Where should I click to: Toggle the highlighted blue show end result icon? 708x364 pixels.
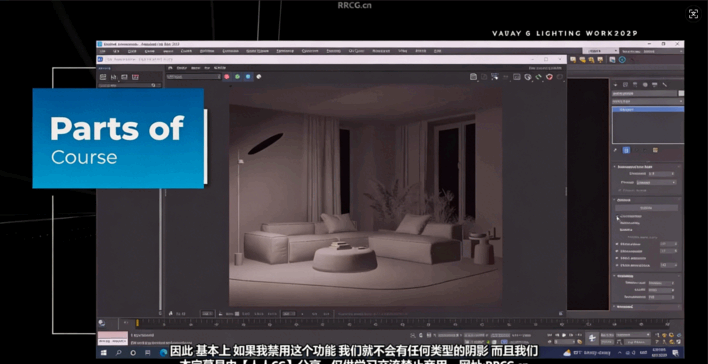tap(626, 150)
